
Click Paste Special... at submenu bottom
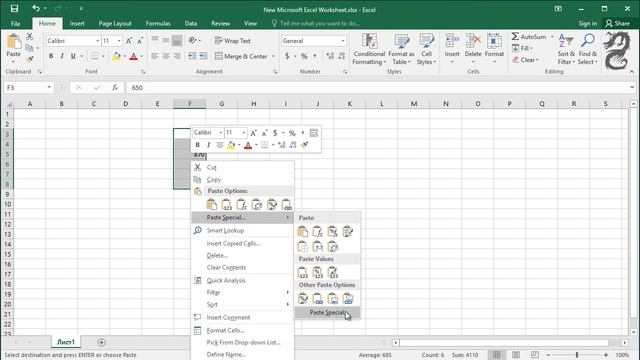click(327, 313)
